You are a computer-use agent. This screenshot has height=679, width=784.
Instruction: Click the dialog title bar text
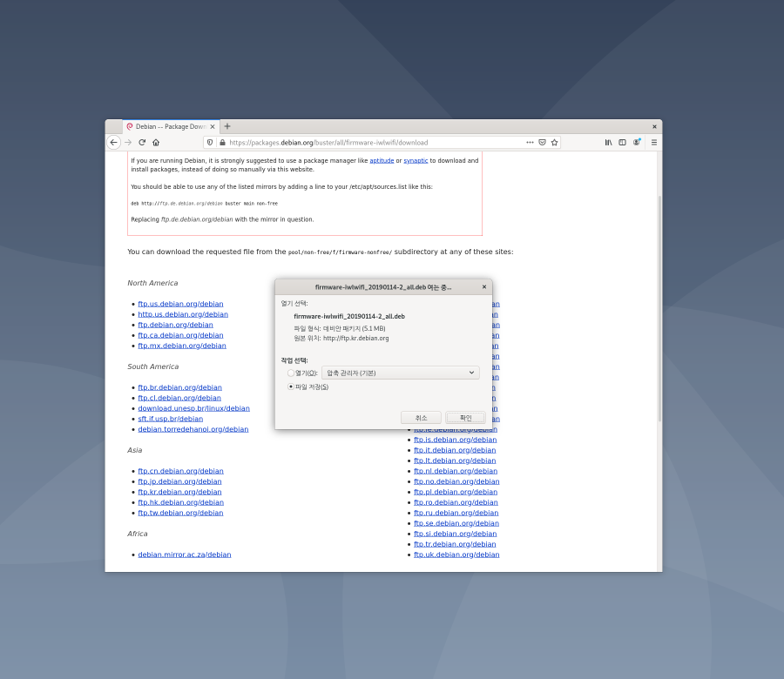[x=383, y=287]
